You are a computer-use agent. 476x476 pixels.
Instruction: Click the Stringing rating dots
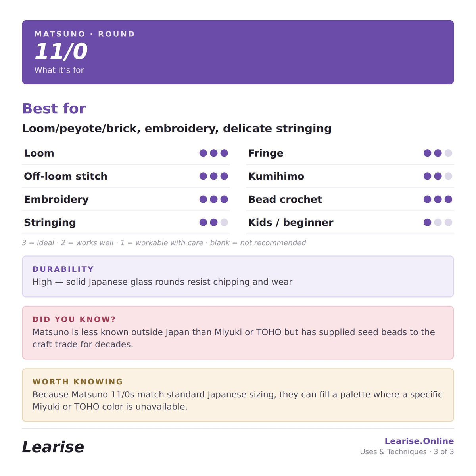point(214,222)
